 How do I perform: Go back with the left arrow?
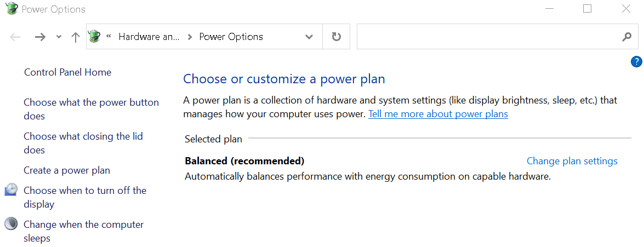coord(15,37)
